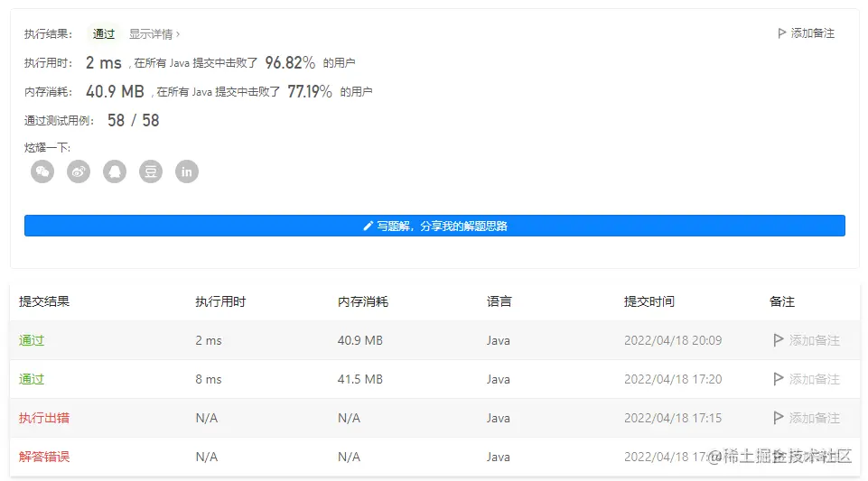Share result via LinkedIn icon
The image size is (868, 481).
click(187, 171)
